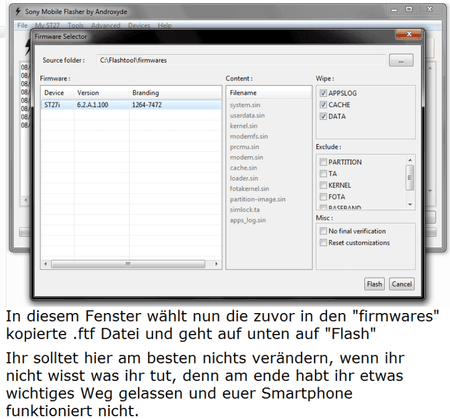Uncheck the CACHE wipe checkbox

[323, 105]
